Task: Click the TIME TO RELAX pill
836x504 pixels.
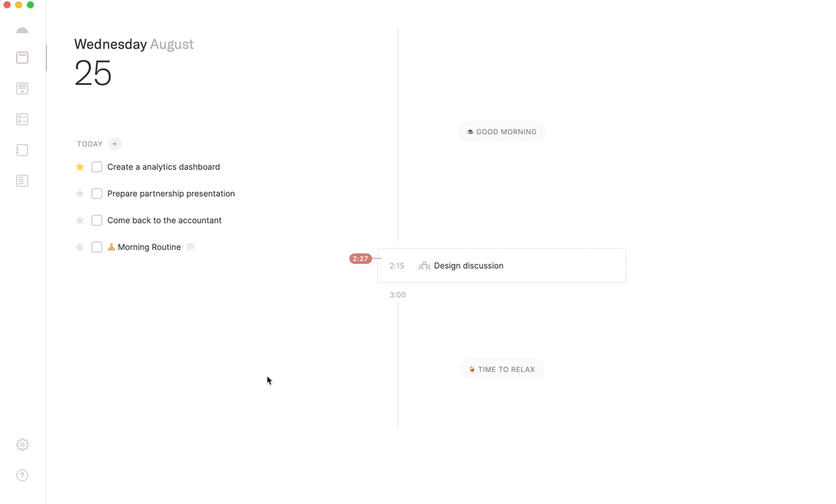Action: click(502, 370)
